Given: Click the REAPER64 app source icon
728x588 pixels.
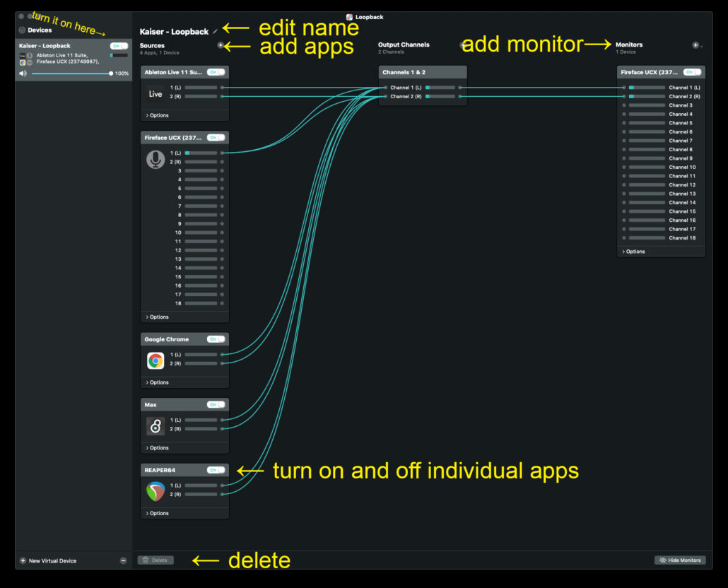Looking at the screenshot, I should pos(155,491).
